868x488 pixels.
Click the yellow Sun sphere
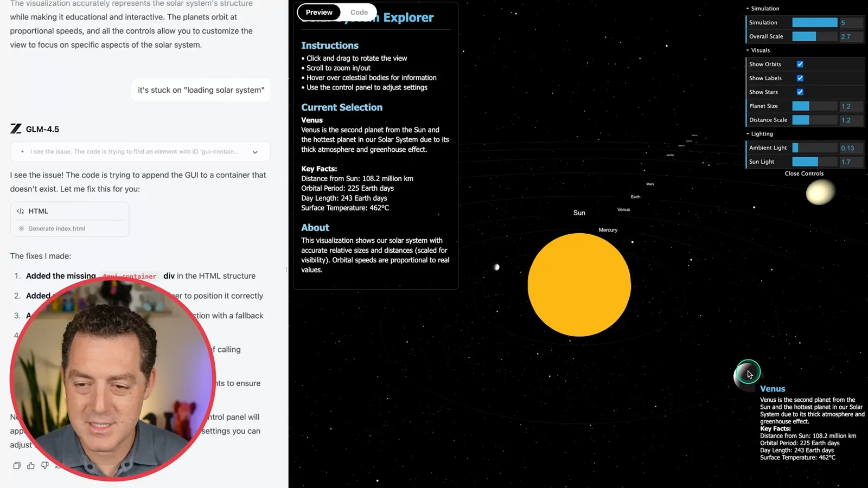[579, 285]
